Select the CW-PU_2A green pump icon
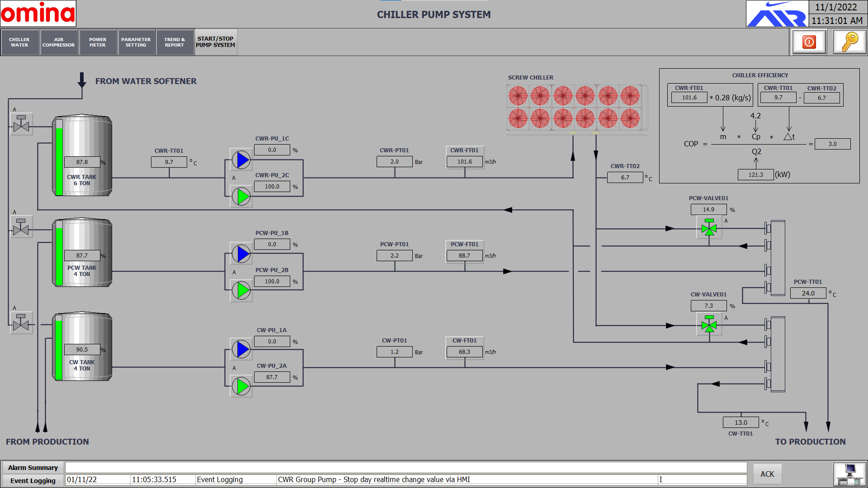 click(241, 386)
